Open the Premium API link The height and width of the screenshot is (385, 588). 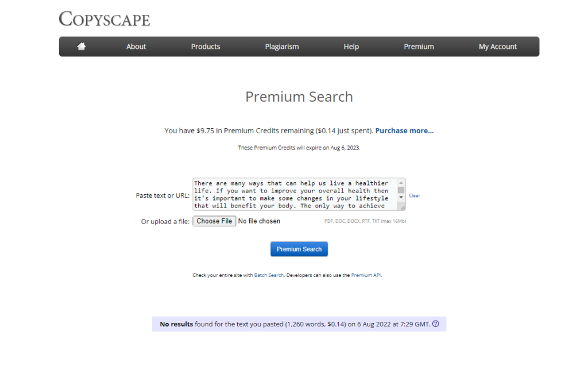coord(366,275)
